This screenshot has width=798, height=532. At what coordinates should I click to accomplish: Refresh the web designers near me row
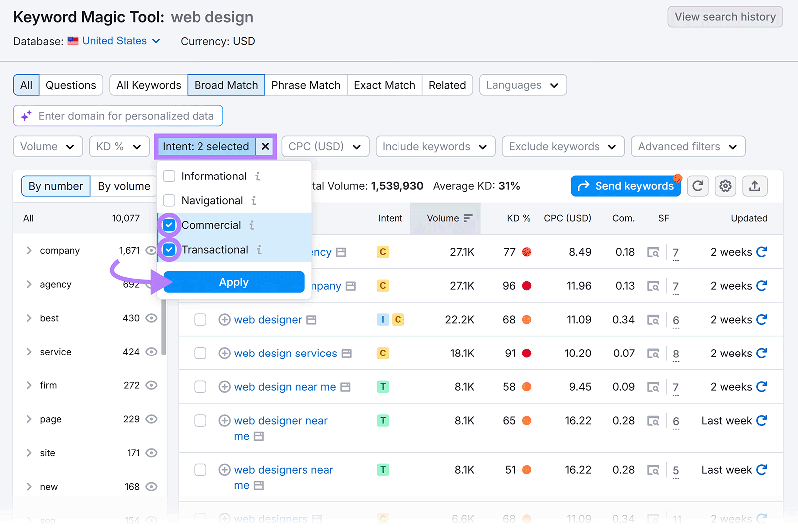[761, 470]
